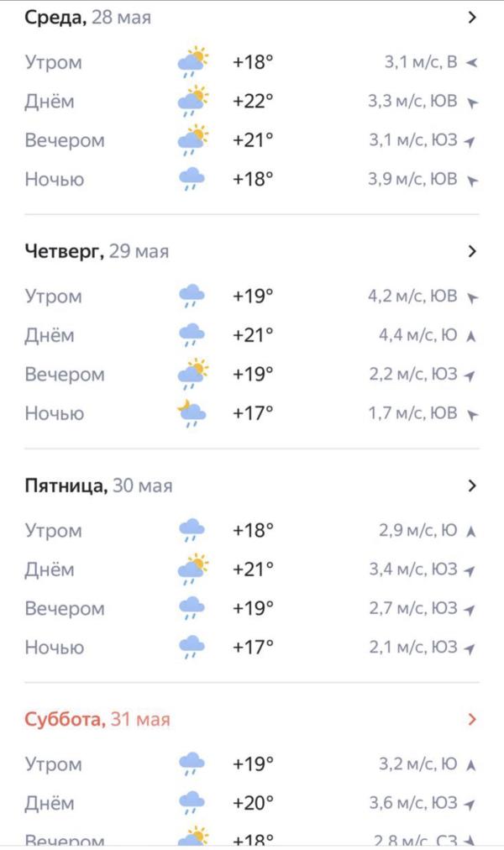Expand Friday 30 May details chevron
The width and height of the screenshot is (504, 850).
pos(472,485)
